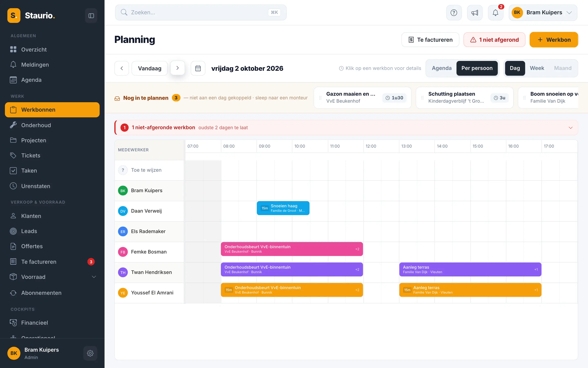Select Per persoon view toggle
588x368 pixels.
477,68
